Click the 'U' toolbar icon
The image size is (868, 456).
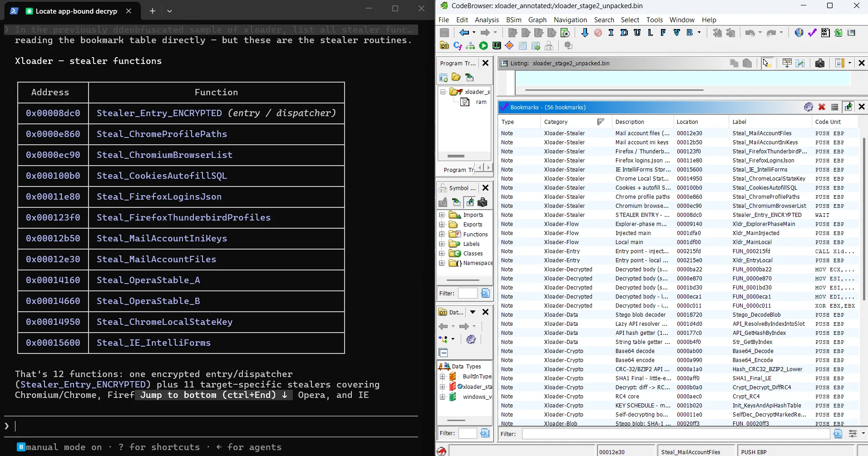pyautogui.click(x=637, y=33)
